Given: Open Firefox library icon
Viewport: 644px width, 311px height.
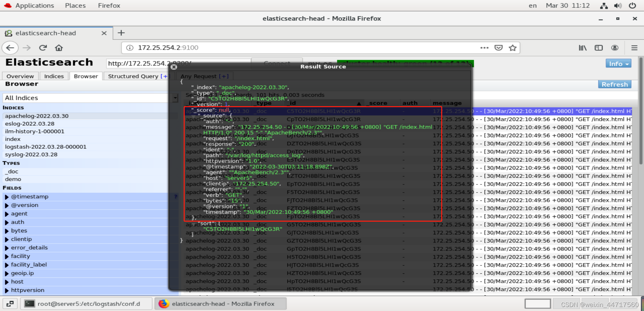Looking at the screenshot, I should pyautogui.click(x=583, y=48).
